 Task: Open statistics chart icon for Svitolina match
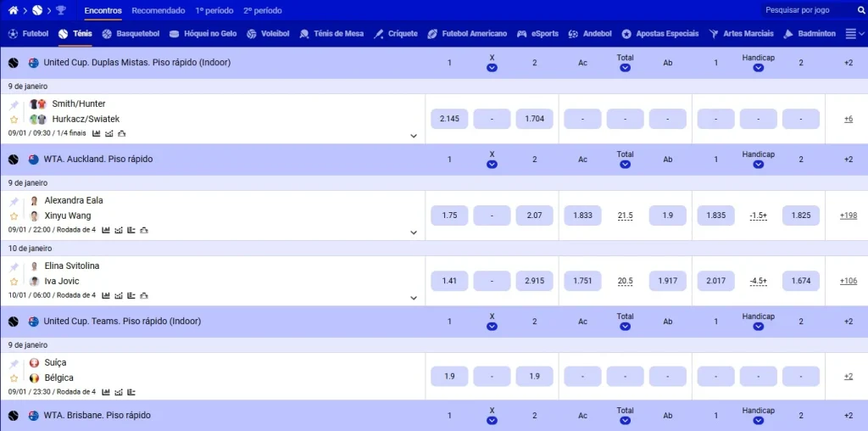coord(105,295)
